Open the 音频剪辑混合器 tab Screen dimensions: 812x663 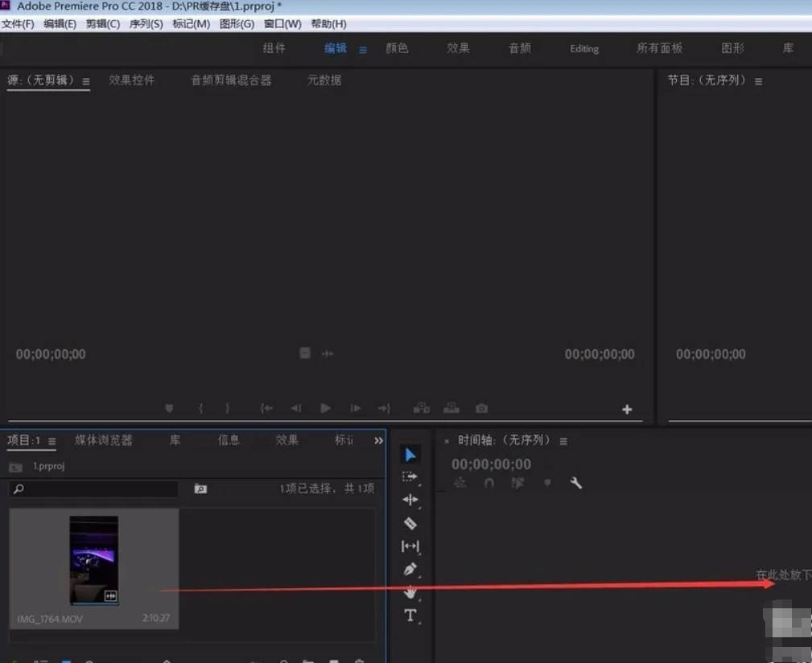pos(231,80)
